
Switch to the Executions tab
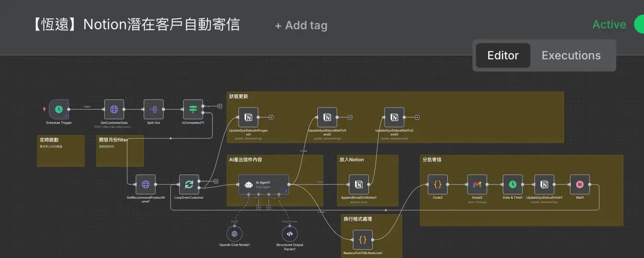[x=571, y=55]
